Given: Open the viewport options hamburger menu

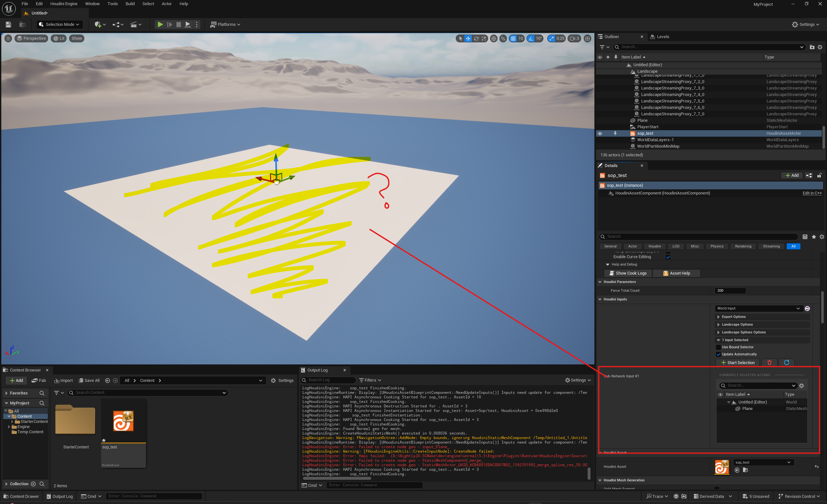Looking at the screenshot, I should click(8, 38).
